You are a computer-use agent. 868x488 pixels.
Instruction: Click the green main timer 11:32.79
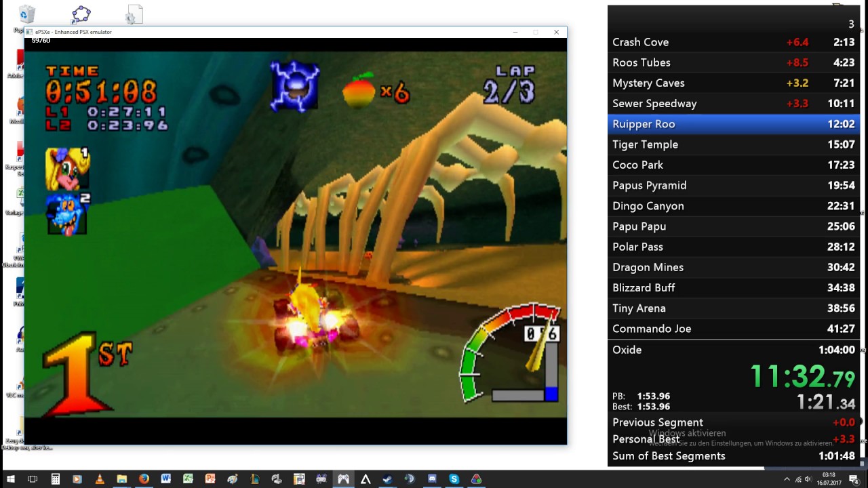[802, 376]
